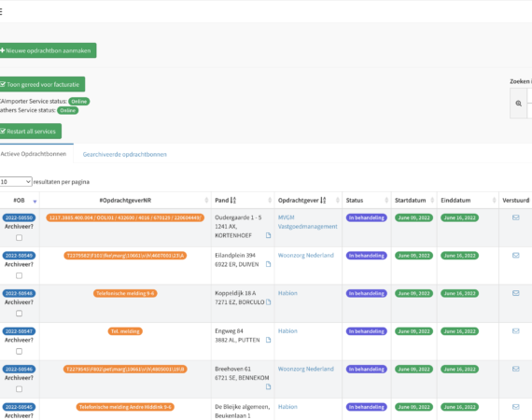Open MVGM Vastgoedmanagement link
Viewport: 532px width, 420px height.
pyautogui.click(x=307, y=222)
